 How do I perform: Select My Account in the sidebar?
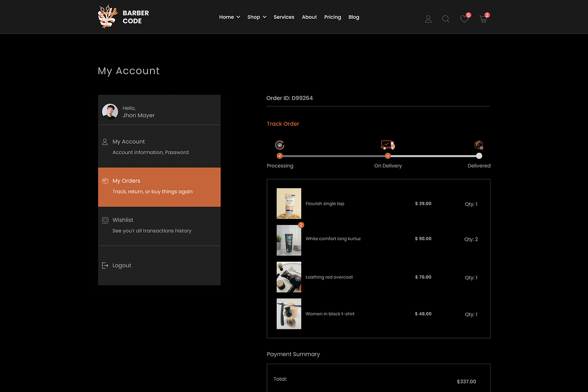[x=159, y=147]
